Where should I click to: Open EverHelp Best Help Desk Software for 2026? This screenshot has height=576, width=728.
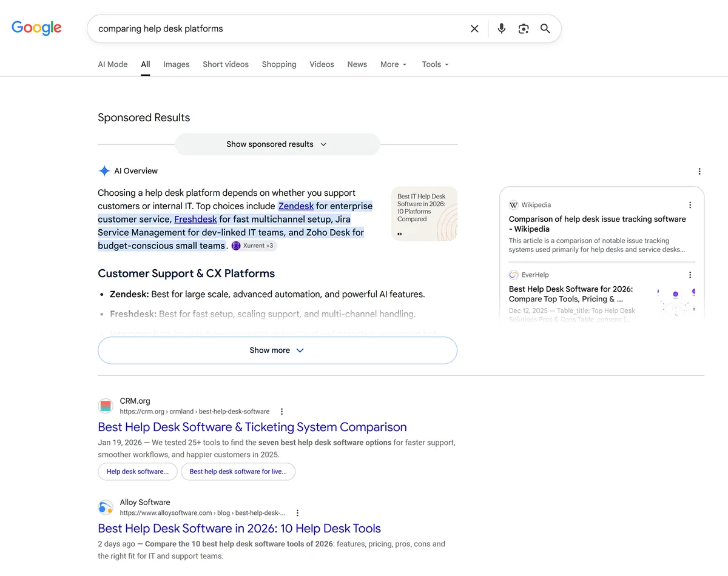coord(571,294)
